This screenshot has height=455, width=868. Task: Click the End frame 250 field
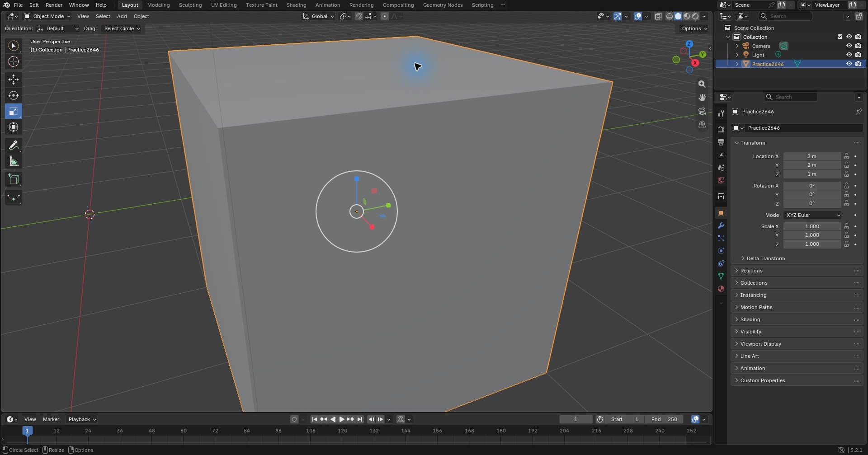click(x=664, y=419)
